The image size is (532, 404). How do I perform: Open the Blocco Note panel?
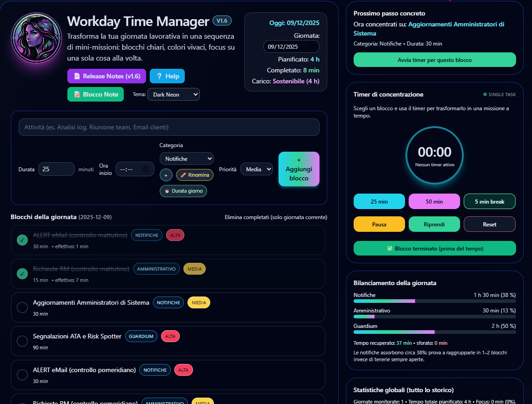(x=95, y=94)
